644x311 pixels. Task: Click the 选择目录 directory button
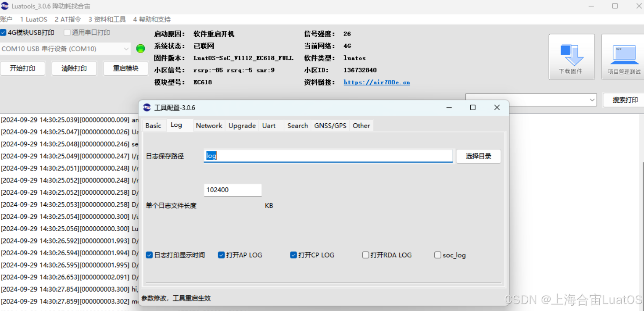tap(478, 156)
